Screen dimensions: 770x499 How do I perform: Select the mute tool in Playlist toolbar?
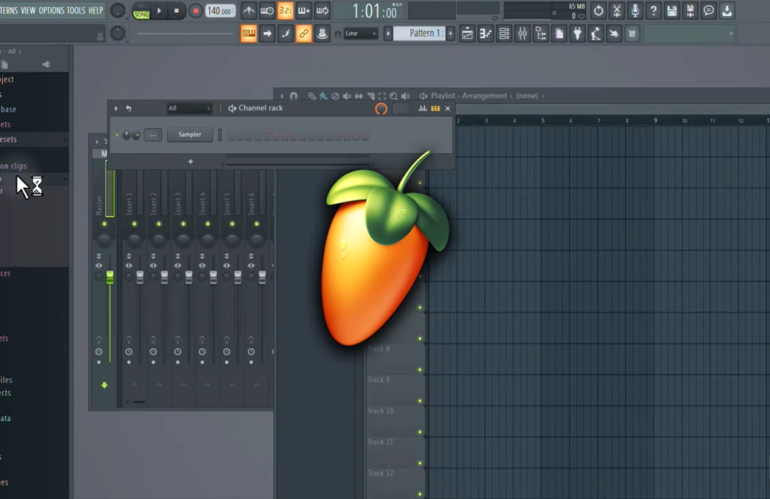click(x=347, y=96)
